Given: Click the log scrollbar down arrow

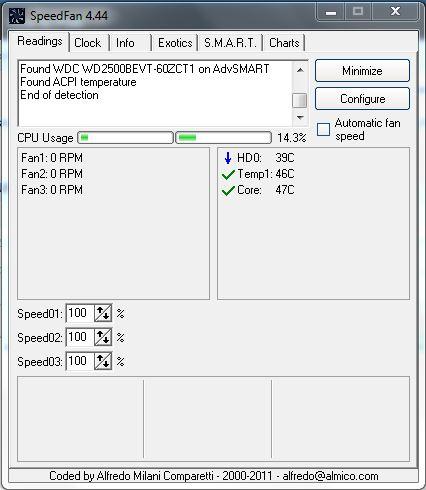Looking at the screenshot, I should [300, 117].
